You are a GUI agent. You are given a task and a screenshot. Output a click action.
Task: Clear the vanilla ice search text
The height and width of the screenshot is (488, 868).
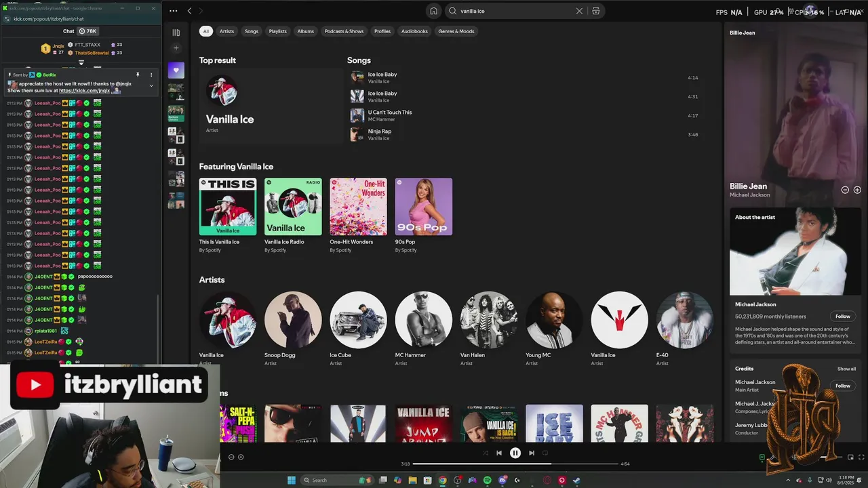pos(579,11)
